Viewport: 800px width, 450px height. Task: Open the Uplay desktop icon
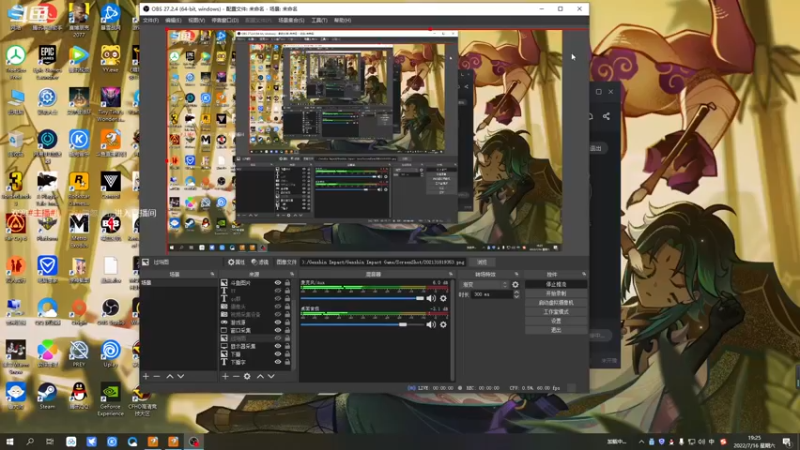(110, 354)
